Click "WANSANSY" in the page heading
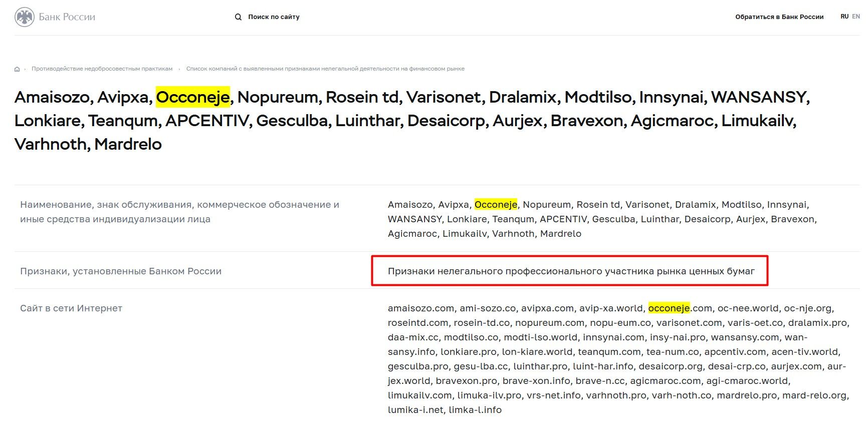Image resolution: width=868 pixels, height=425 pixels. [x=759, y=97]
